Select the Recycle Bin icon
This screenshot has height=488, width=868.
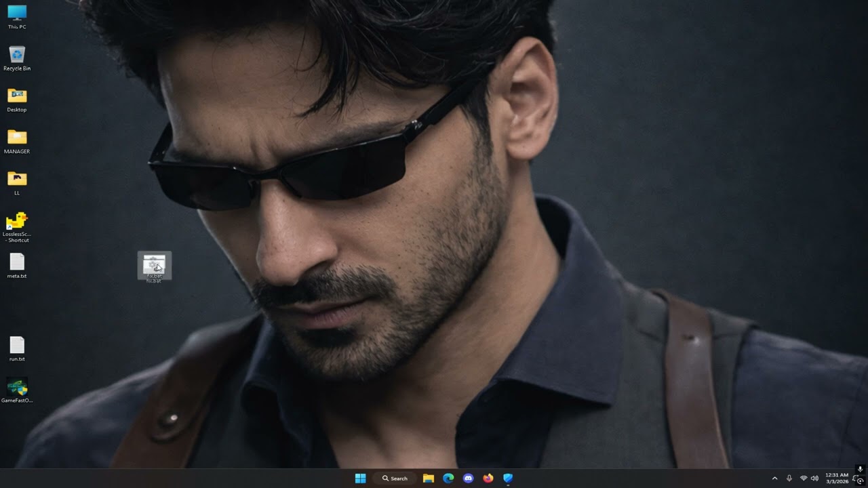tap(17, 58)
